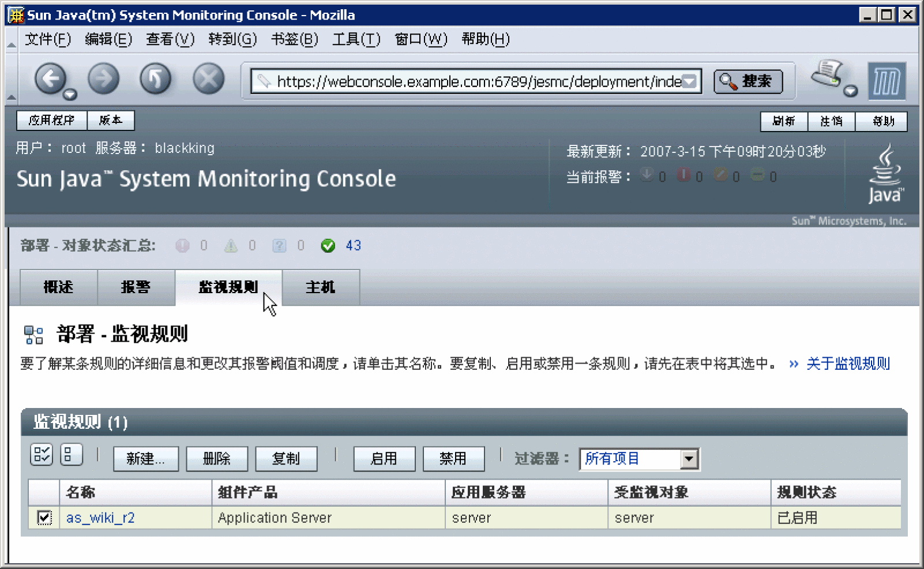Open the 书签(B) menu
This screenshot has height=569, width=924.
pyautogui.click(x=295, y=39)
